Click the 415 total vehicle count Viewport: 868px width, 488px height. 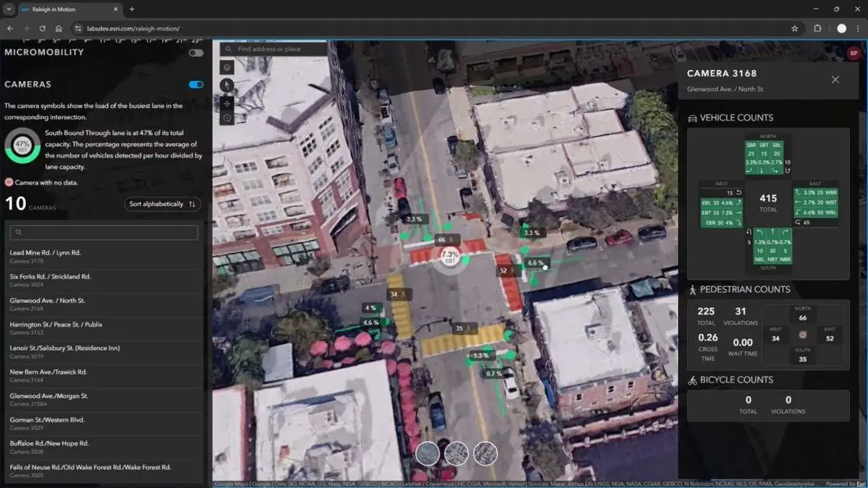coord(768,198)
